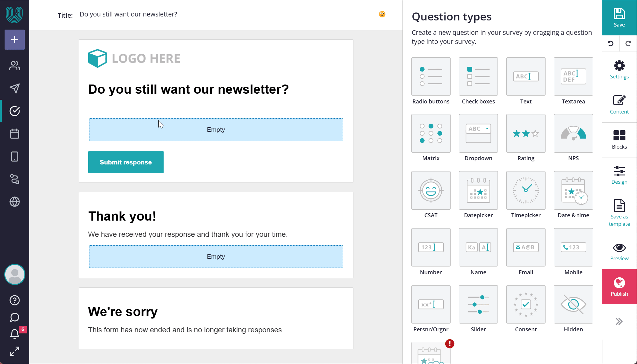Switch to the Design tab
The width and height of the screenshot is (637, 364).
tap(619, 175)
